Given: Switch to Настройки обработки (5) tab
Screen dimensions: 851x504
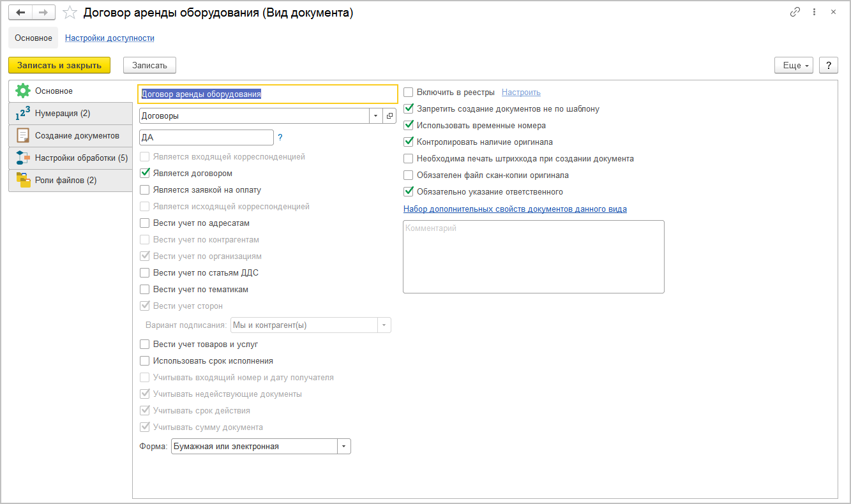Looking at the screenshot, I should pyautogui.click(x=70, y=158).
